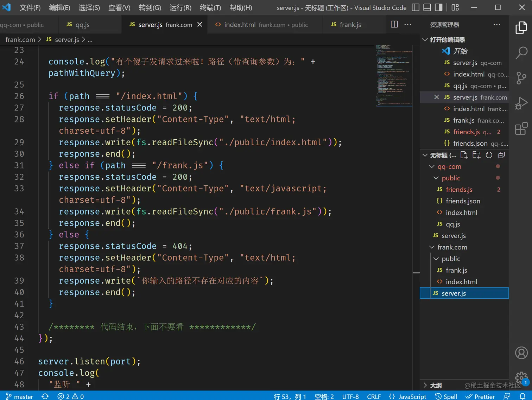This screenshot has width=532, height=400.
Task: Open the 终端(T) menu
Action: coord(210,8)
